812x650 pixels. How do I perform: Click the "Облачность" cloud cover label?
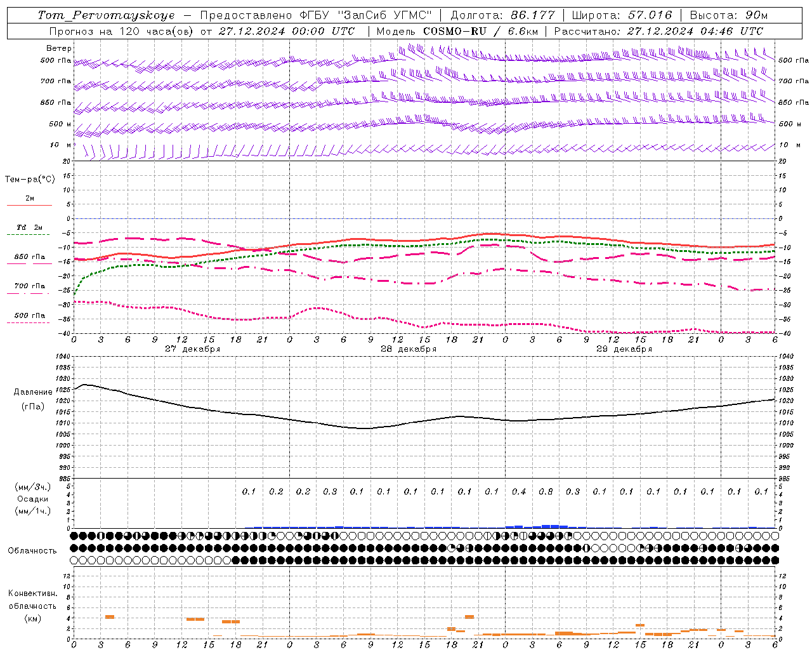32,550
